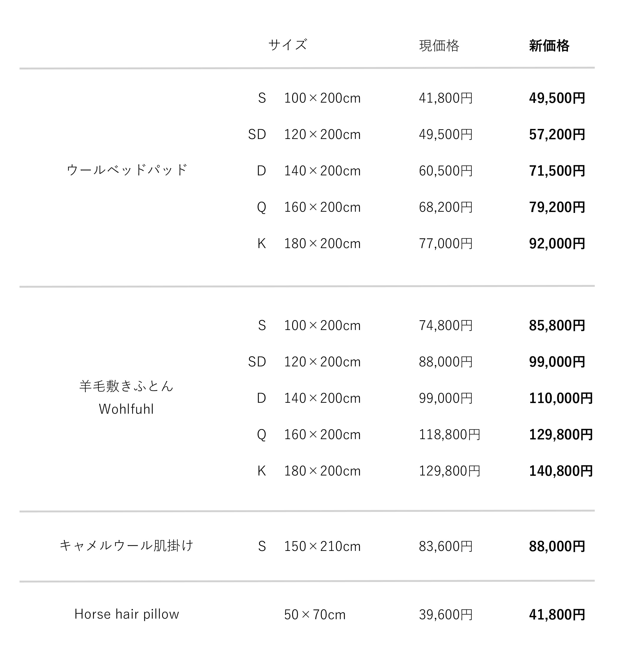Click the Wohlfuhl product name text
644x668 pixels.
point(126,409)
